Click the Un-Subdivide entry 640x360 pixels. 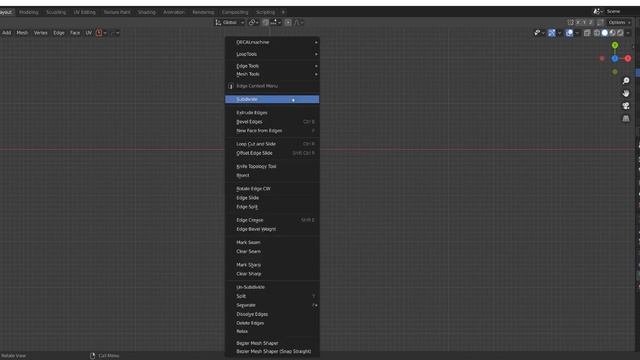pos(272,287)
